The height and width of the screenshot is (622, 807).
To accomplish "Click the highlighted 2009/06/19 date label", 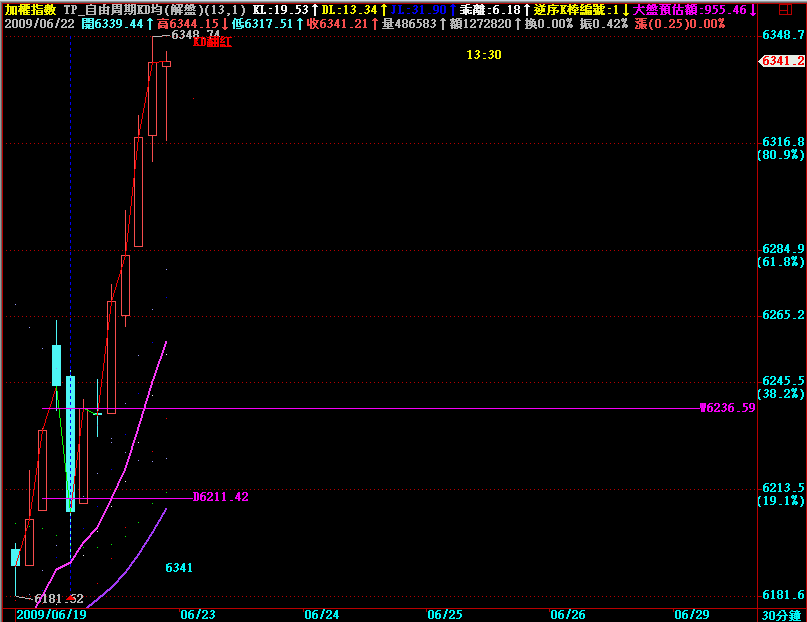I will point(49,614).
